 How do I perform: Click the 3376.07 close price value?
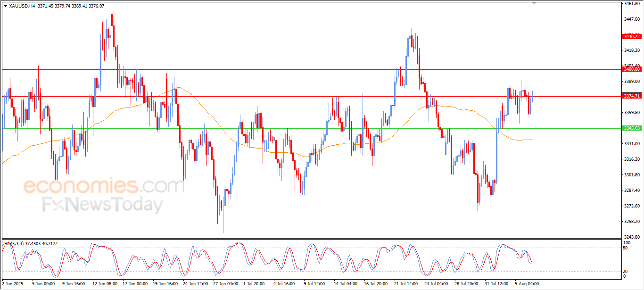pos(97,6)
